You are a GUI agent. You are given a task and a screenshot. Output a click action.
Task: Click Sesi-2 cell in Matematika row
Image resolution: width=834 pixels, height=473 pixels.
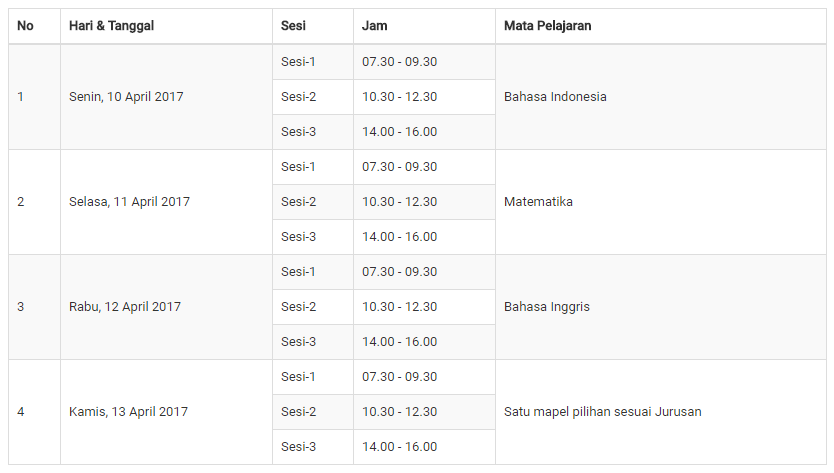click(x=313, y=202)
